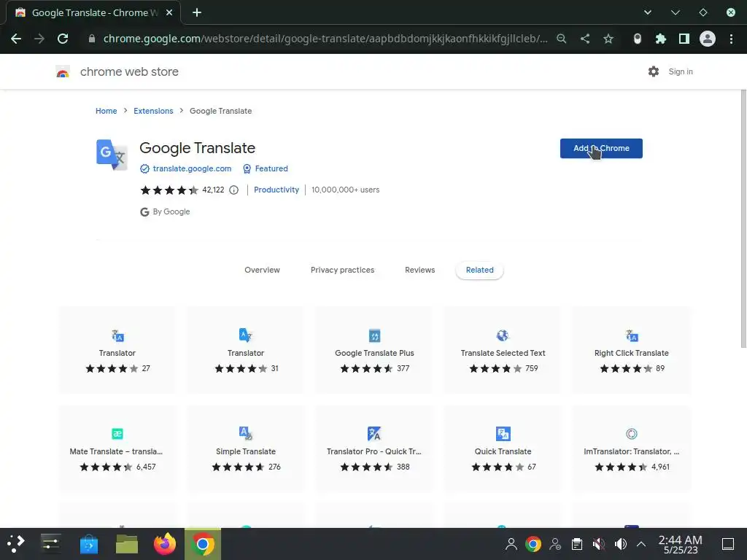Viewport: 747px width, 560px height.
Task: Click Add to Chrome button
Action: point(601,149)
